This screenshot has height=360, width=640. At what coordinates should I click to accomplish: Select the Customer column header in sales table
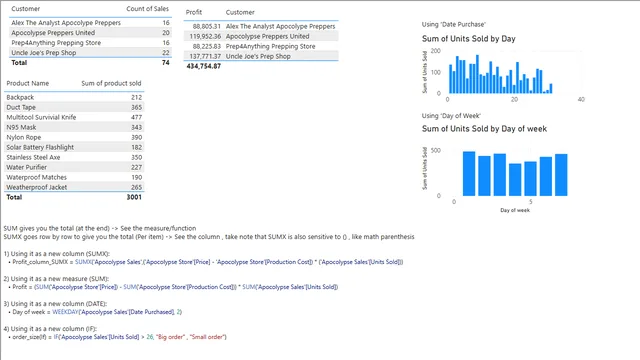pyautogui.click(x=25, y=9)
